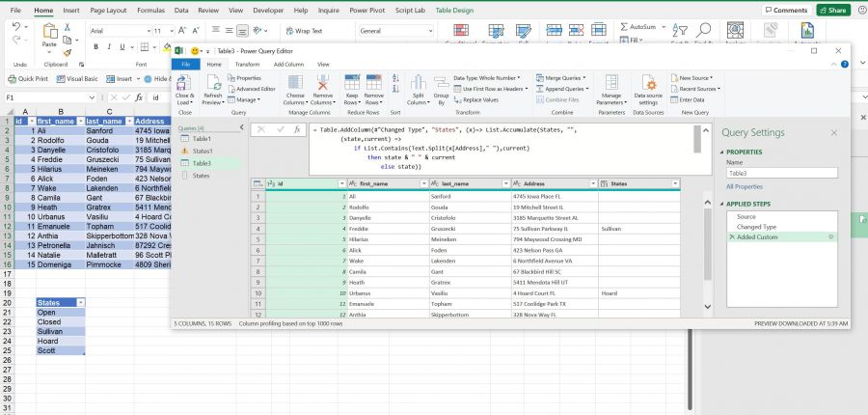Click the table icon at grid corner
868x415 pixels.
click(258, 183)
